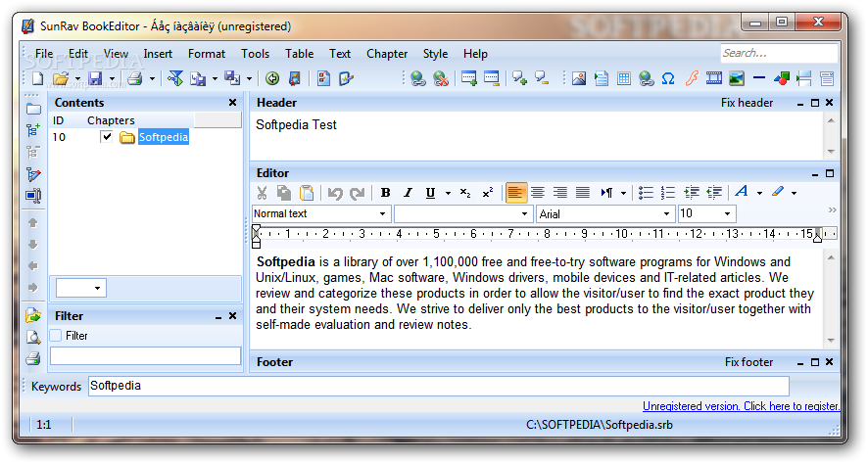Screen dimensions: 868x464
Task: Click the green back arrow icon
Action: point(271,79)
